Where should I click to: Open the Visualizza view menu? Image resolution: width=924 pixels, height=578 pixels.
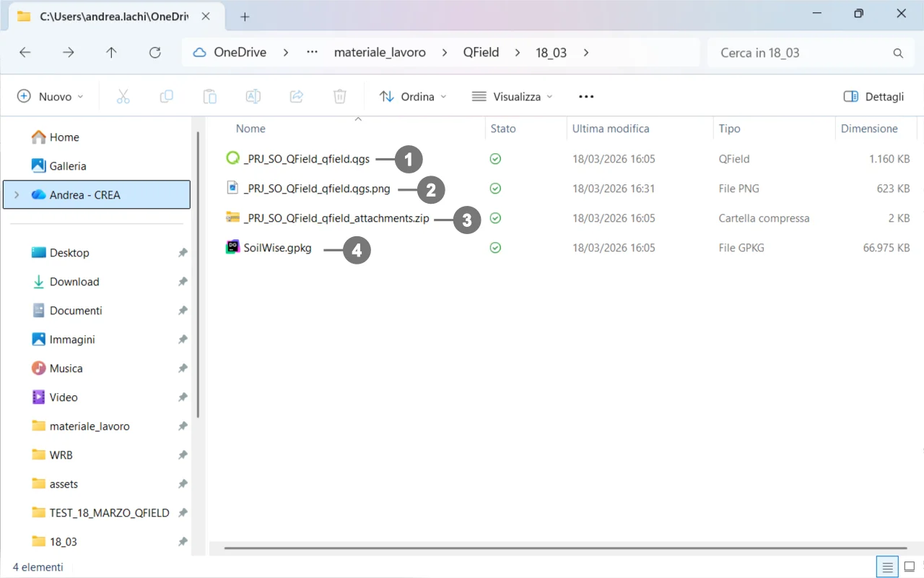[512, 96]
